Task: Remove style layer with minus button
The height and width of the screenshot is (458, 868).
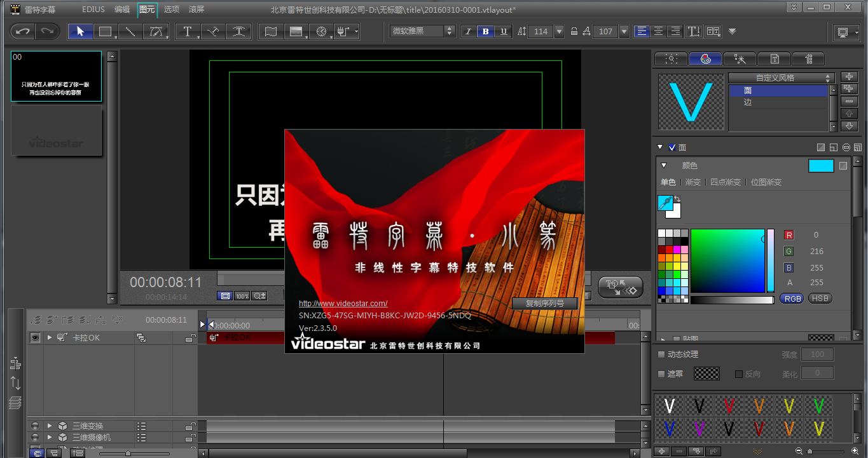Action: (850, 101)
